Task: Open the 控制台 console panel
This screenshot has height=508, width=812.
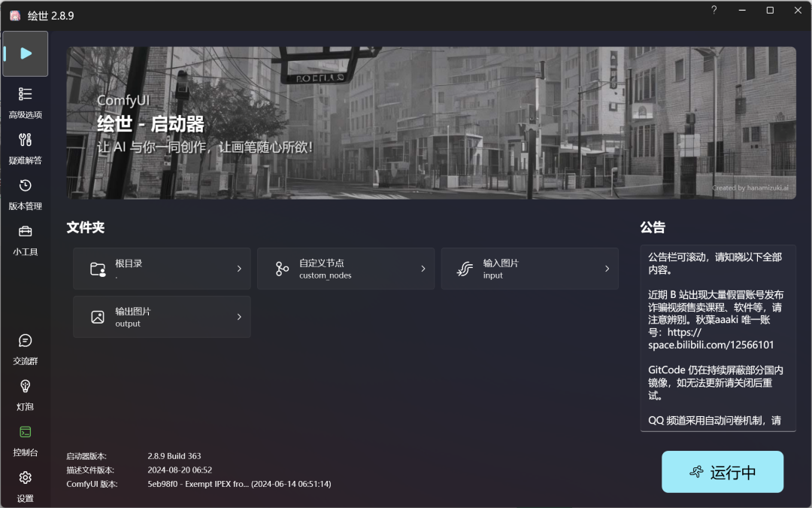Action: (25, 440)
